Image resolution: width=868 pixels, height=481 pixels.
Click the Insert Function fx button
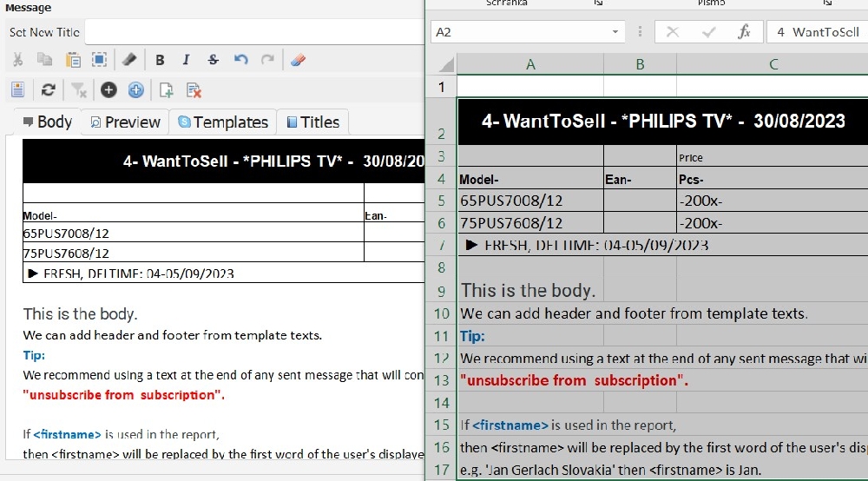click(744, 32)
